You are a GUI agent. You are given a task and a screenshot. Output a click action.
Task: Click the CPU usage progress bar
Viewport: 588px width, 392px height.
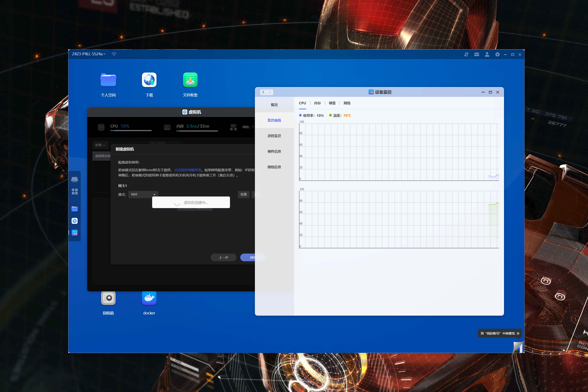pyautogui.click(x=131, y=131)
